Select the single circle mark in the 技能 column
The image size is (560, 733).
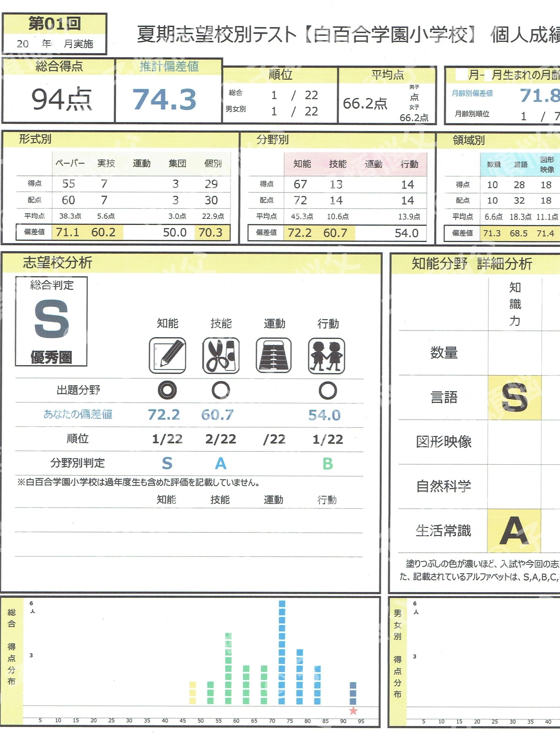(x=221, y=390)
